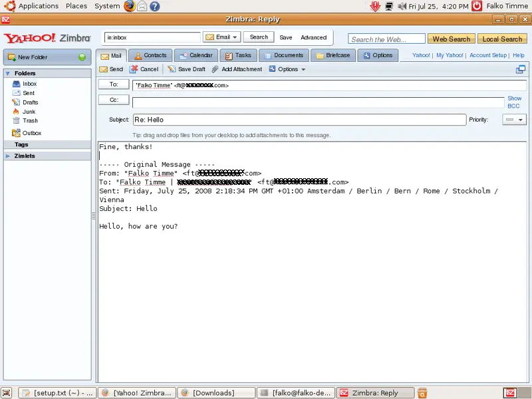The width and height of the screenshot is (532, 399).
Task: Send the reply message
Action: [x=111, y=69]
